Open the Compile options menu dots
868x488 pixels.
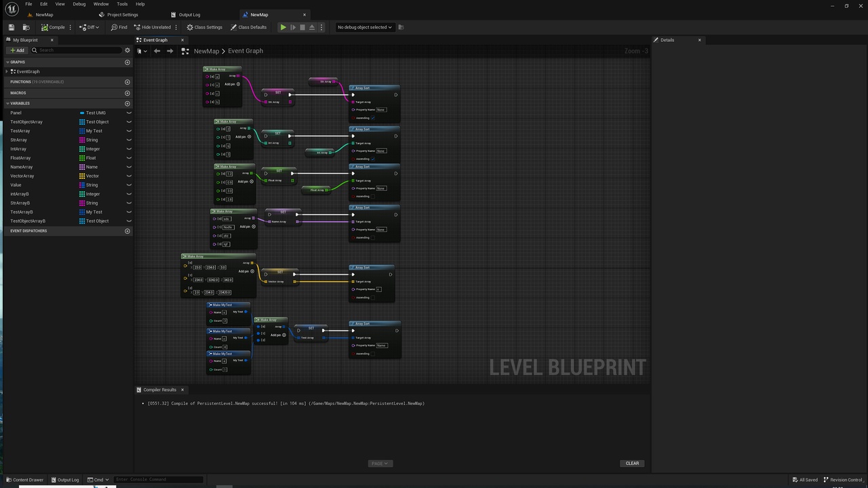(71, 27)
